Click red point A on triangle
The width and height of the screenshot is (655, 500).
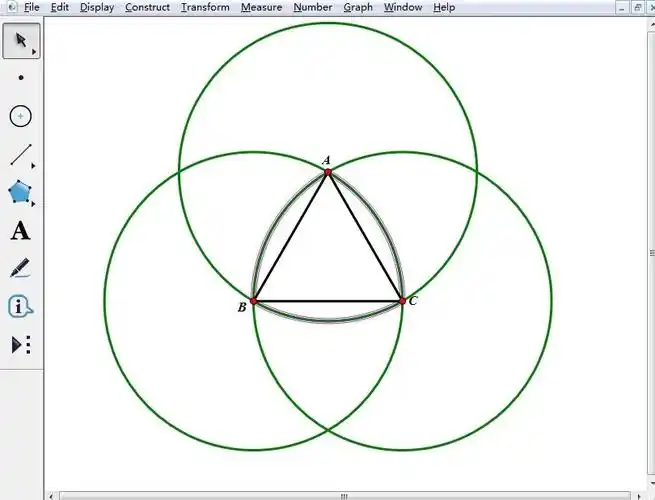tap(328, 172)
